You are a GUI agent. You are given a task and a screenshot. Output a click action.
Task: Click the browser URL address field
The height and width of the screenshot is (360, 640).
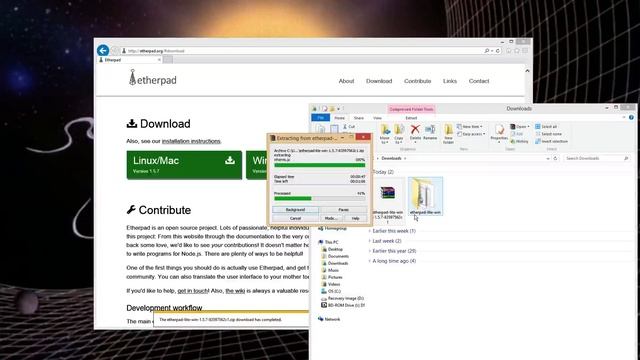[x=304, y=51]
